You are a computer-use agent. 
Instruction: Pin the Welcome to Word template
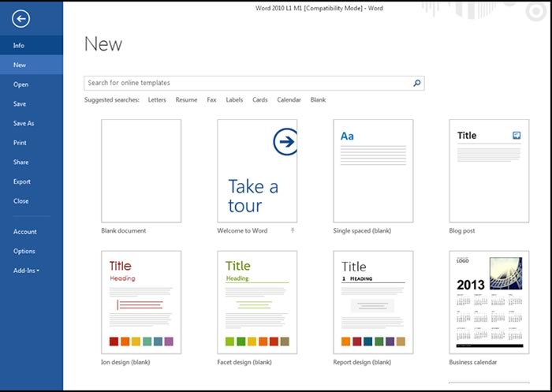tap(293, 230)
